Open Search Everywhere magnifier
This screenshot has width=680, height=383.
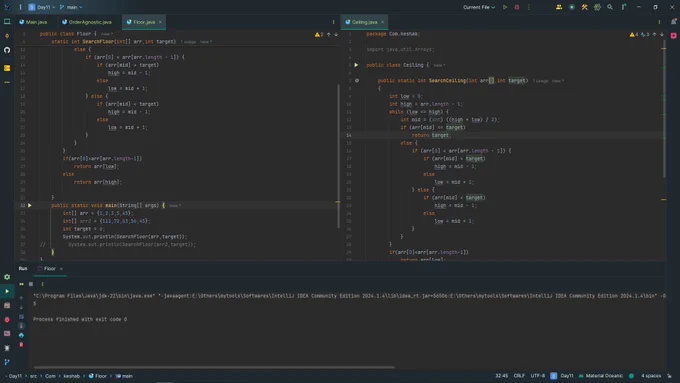click(610, 7)
